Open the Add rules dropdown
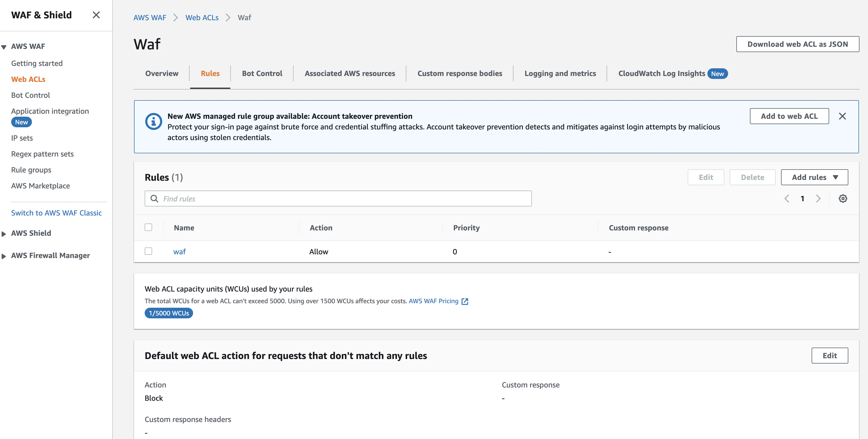Image resolution: width=868 pixels, height=439 pixels. pos(815,178)
